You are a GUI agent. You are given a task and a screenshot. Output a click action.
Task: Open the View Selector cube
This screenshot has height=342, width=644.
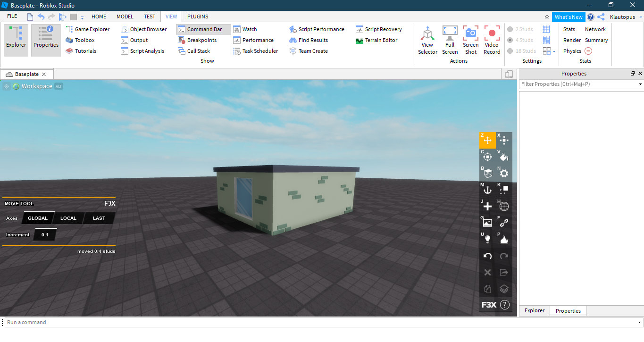427,40
